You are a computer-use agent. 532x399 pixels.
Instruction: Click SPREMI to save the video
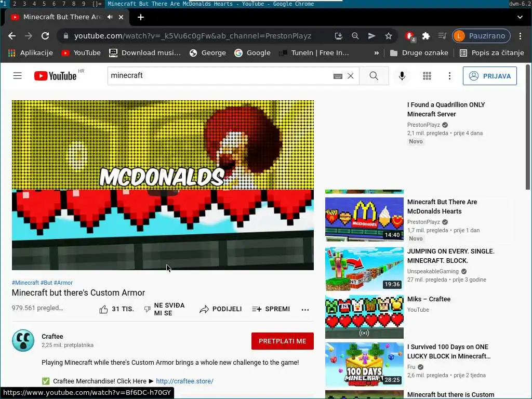point(271,309)
